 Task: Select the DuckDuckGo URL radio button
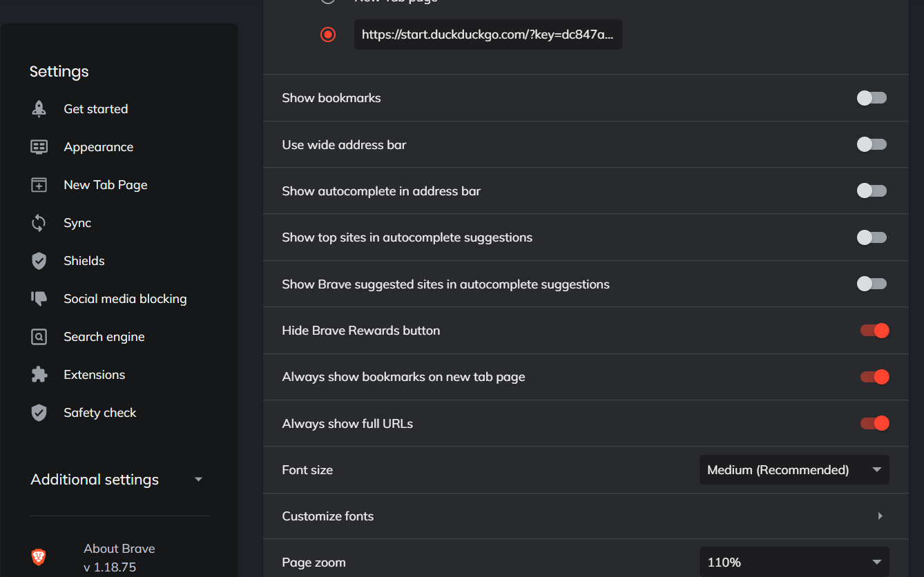point(328,35)
